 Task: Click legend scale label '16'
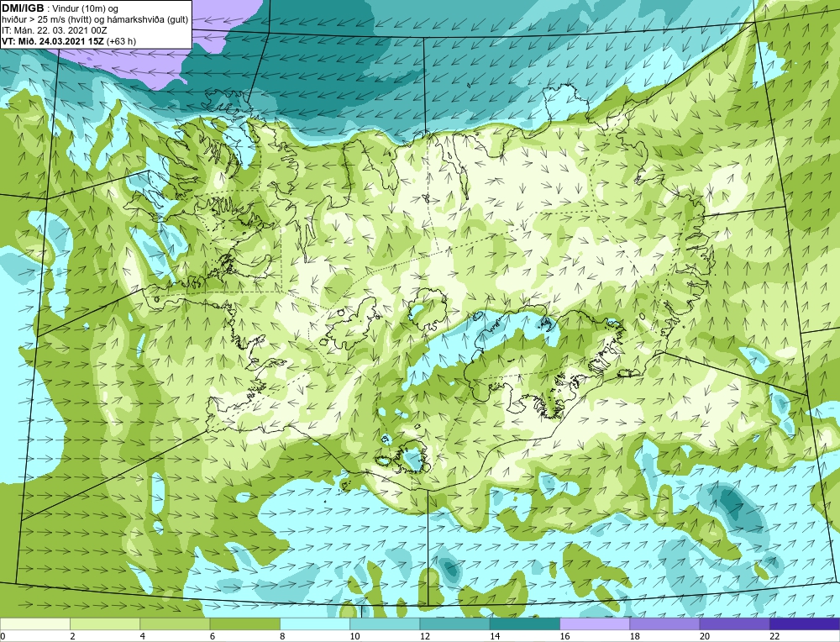(x=564, y=636)
